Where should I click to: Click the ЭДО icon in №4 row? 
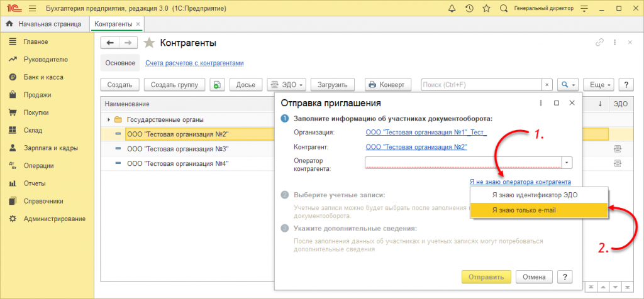point(618,163)
